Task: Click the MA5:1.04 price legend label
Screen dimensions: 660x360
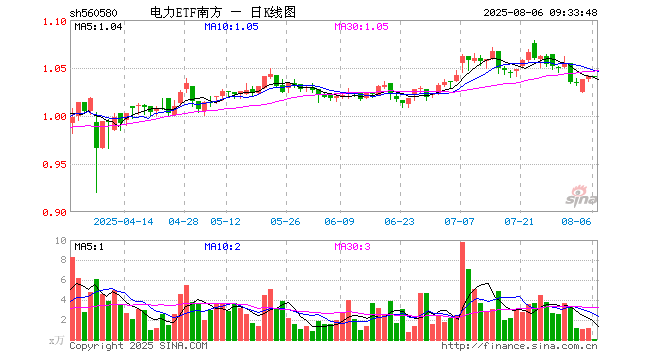Action: [x=98, y=27]
